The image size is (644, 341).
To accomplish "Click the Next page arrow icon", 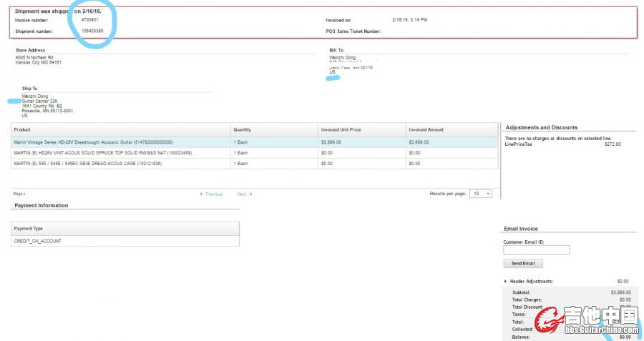I will pos(251,194).
